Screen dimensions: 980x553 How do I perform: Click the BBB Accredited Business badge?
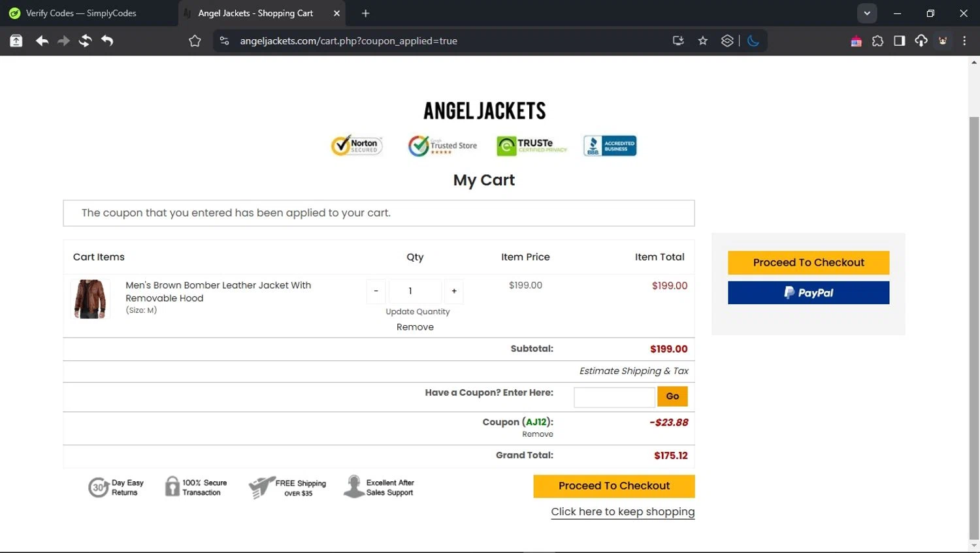click(x=610, y=146)
